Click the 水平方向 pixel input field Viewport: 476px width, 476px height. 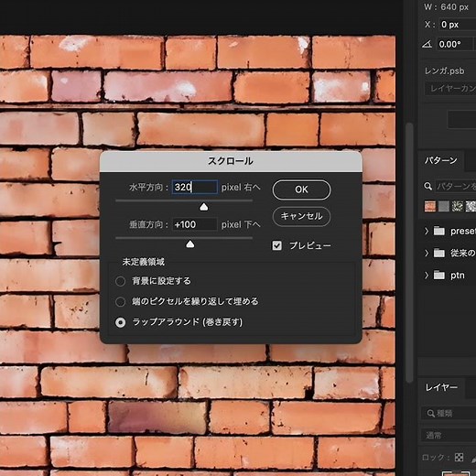tap(195, 187)
